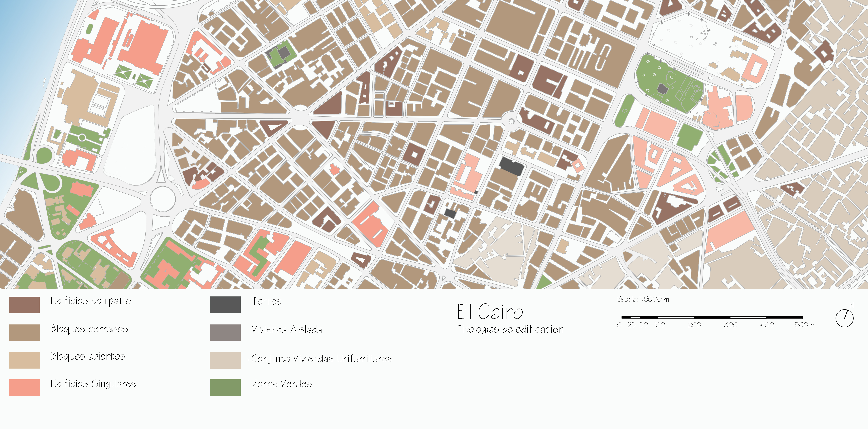Viewport: 868px width, 429px height.
Task: Click the 'Zonas Verdes' legend label
Action: pyautogui.click(x=282, y=384)
